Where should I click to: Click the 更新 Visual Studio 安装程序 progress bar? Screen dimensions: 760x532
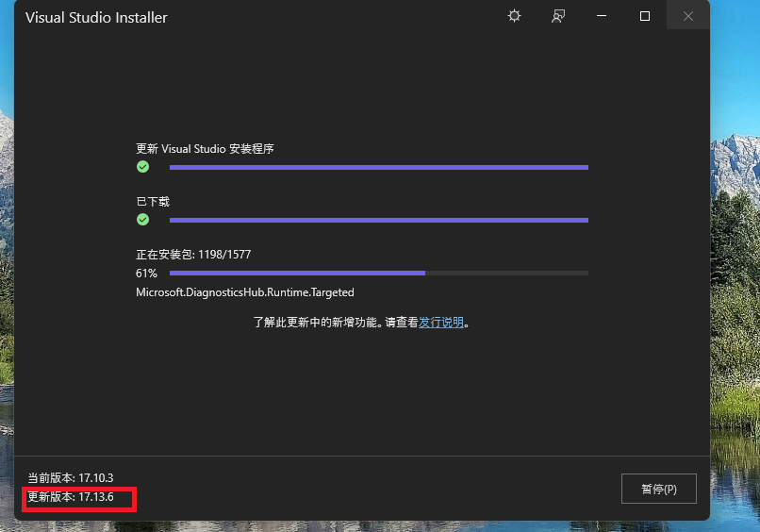(x=379, y=167)
